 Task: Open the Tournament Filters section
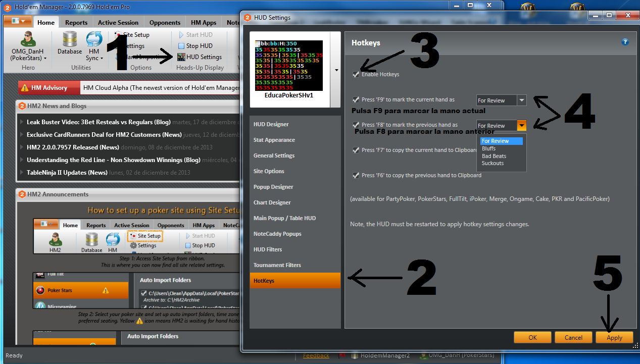(295, 265)
